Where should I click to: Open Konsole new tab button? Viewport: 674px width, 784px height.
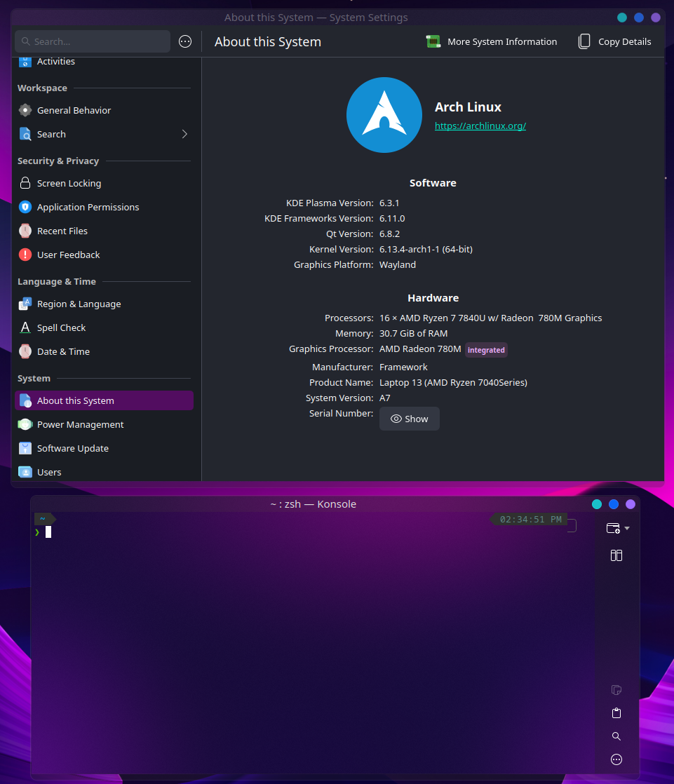[x=613, y=528]
